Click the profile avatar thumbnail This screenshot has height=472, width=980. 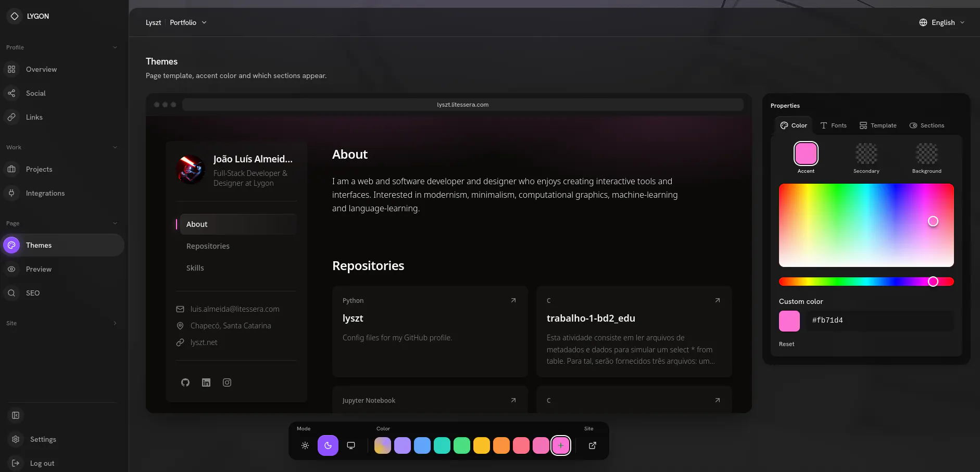tap(191, 170)
